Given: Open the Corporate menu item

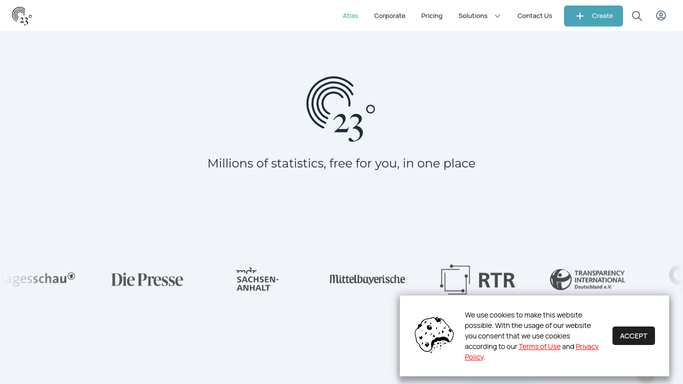Looking at the screenshot, I should click(x=389, y=16).
